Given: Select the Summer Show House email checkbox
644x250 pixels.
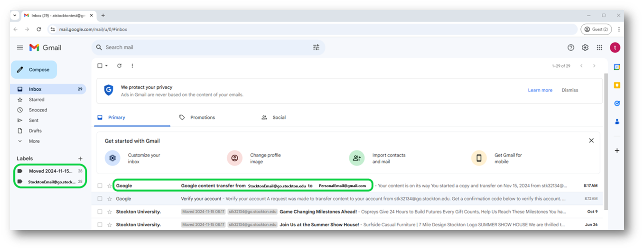Looking at the screenshot, I should 100,225.
